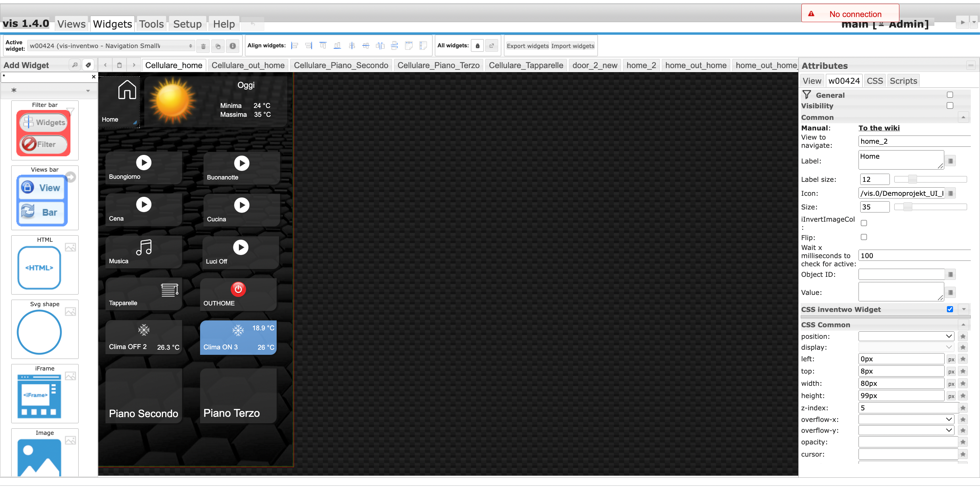Click the widget search magnifier icon
Image resolution: width=980 pixels, height=490 pixels.
(75, 65)
